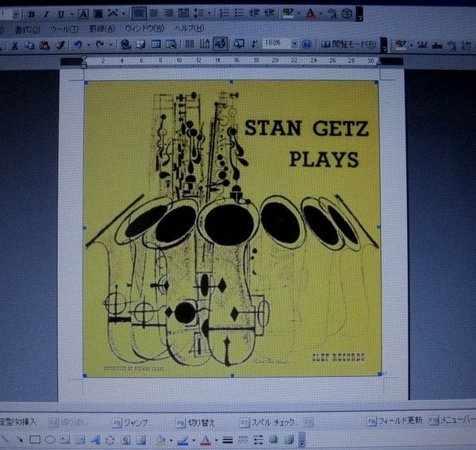Open the zoom percentage dropdown
Screen dimensions: 476x450
(295, 44)
